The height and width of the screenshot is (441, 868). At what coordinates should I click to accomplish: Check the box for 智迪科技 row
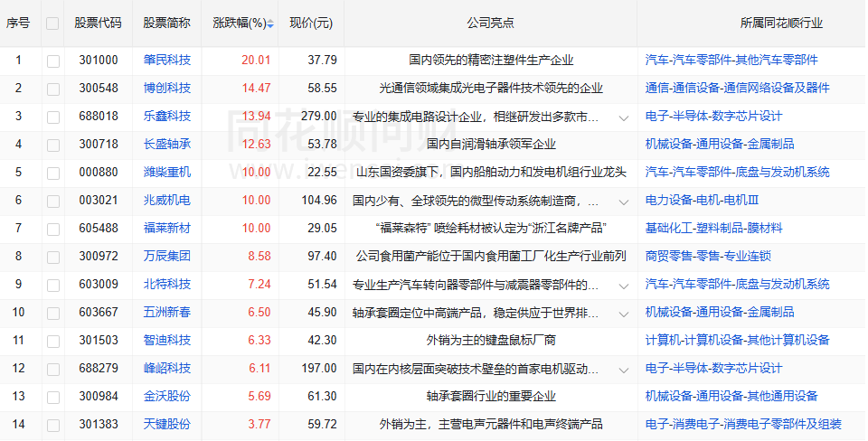point(53,342)
